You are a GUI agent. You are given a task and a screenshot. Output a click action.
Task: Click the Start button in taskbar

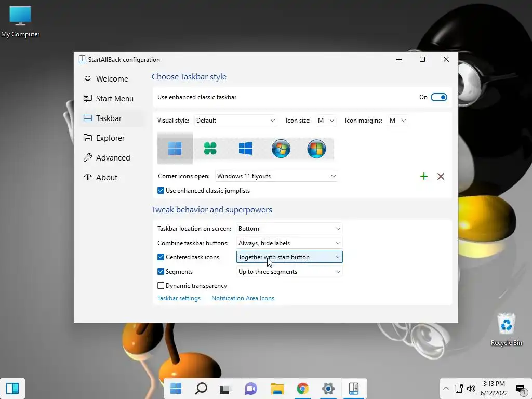[176, 389]
